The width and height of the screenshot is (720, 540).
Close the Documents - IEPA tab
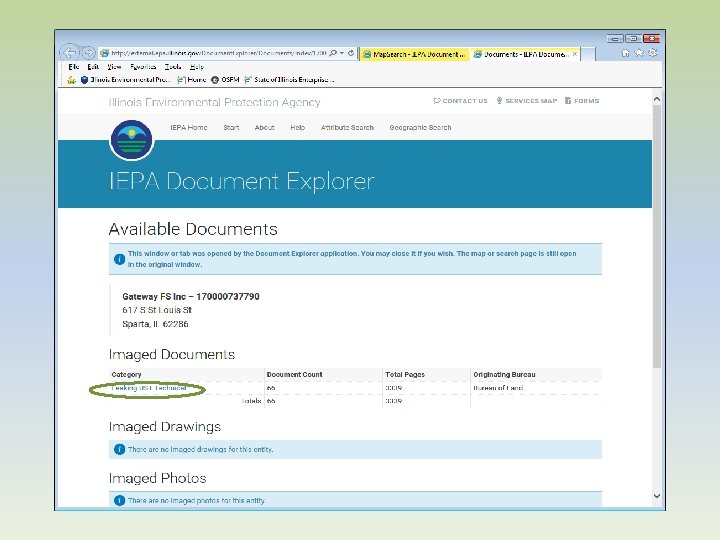coord(575,54)
